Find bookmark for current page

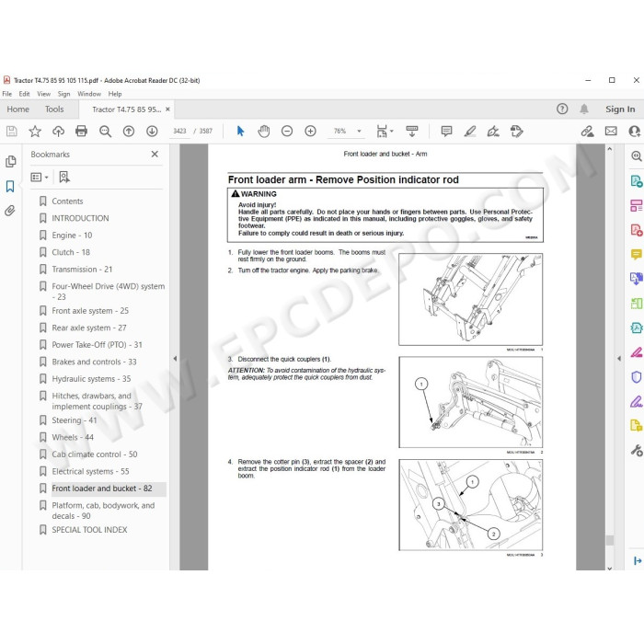(x=64, y=177)
